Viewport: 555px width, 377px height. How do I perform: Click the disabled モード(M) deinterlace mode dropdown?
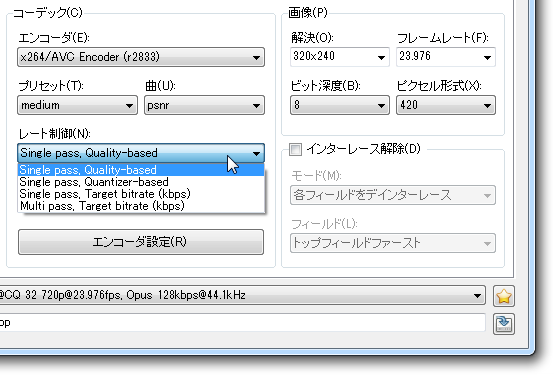(393, 195)
